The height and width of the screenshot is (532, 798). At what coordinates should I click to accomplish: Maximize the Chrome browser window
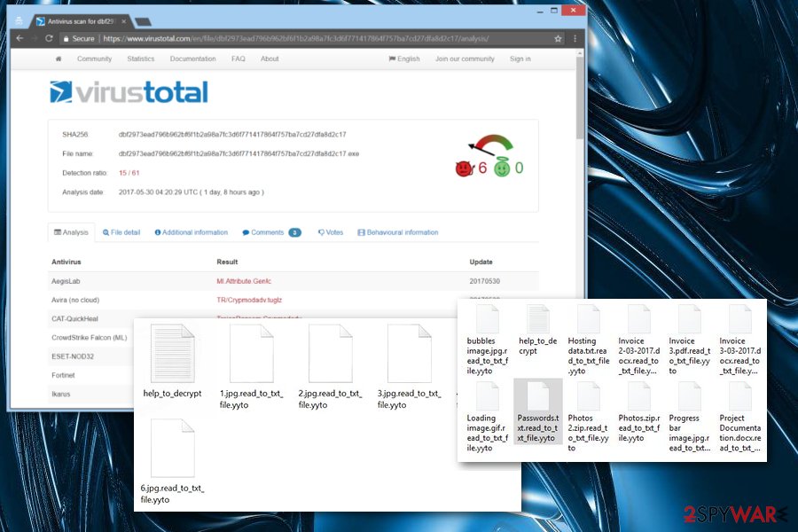(554, 11)
